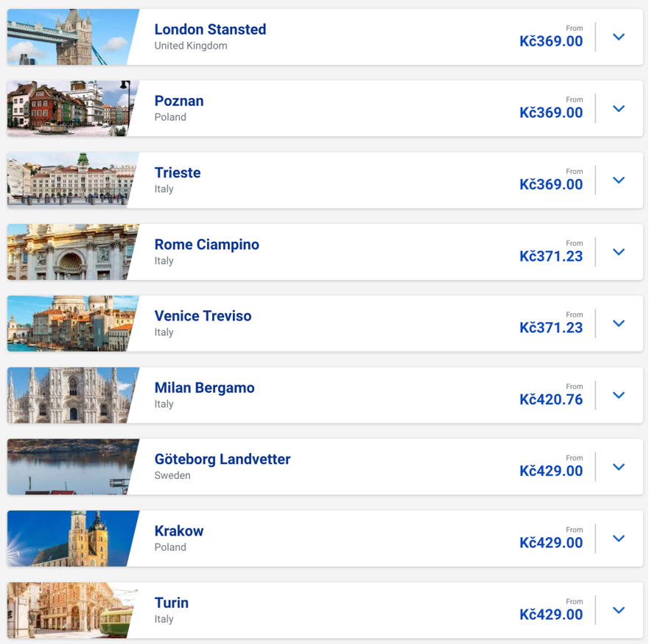The image size is (649, 644).
Task: Select the Kč369.00 price for London Stansted
Action: pos(551,41)
